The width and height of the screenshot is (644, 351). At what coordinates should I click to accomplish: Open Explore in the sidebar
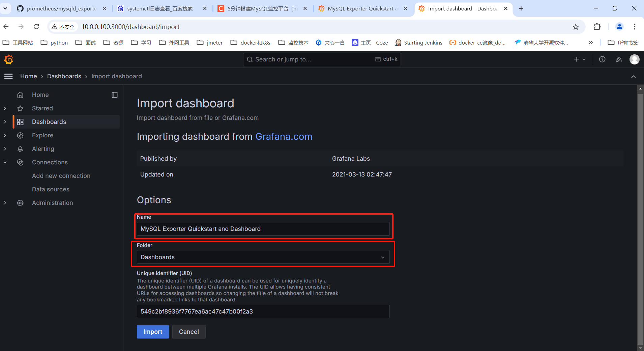tap(42, 135)
